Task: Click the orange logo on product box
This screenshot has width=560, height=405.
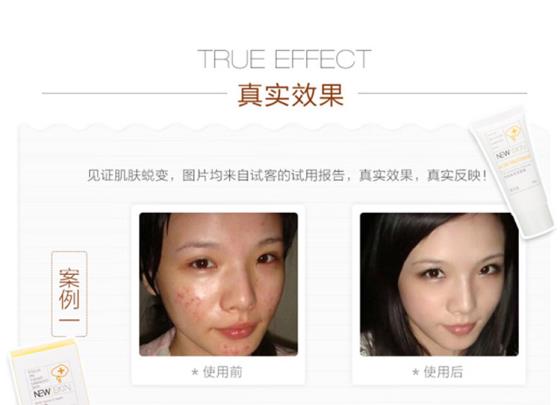Action: coord(59,373)
